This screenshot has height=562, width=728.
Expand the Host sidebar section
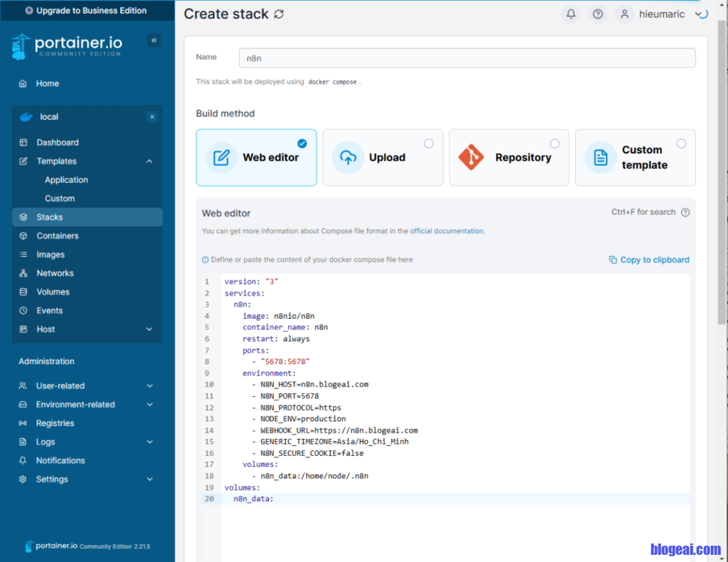click(x=149, y=329)
